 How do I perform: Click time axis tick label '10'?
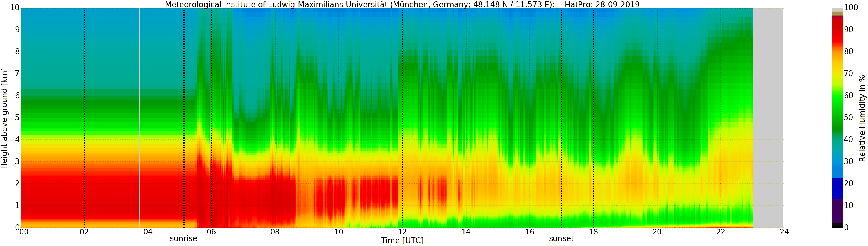coord(339,232)
